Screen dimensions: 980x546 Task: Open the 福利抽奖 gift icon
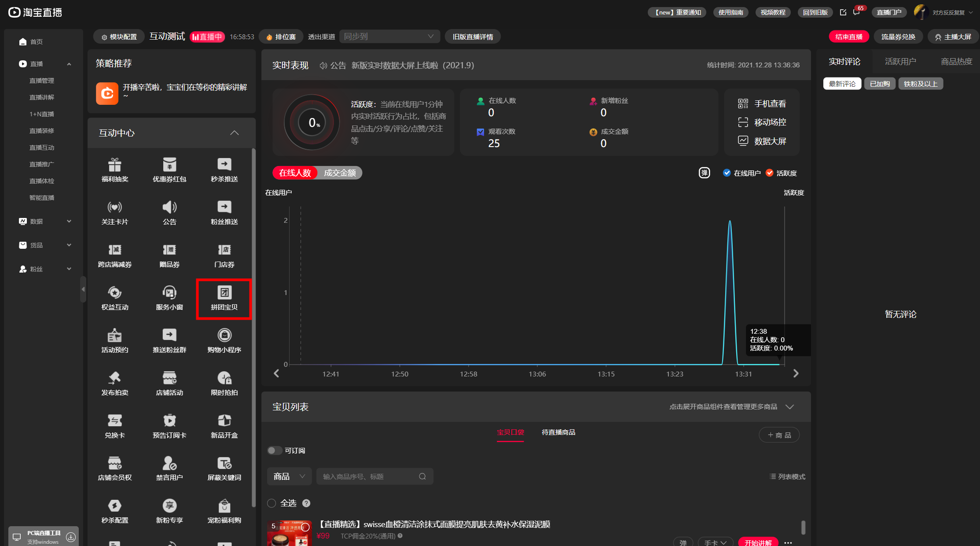coord(115,165)
